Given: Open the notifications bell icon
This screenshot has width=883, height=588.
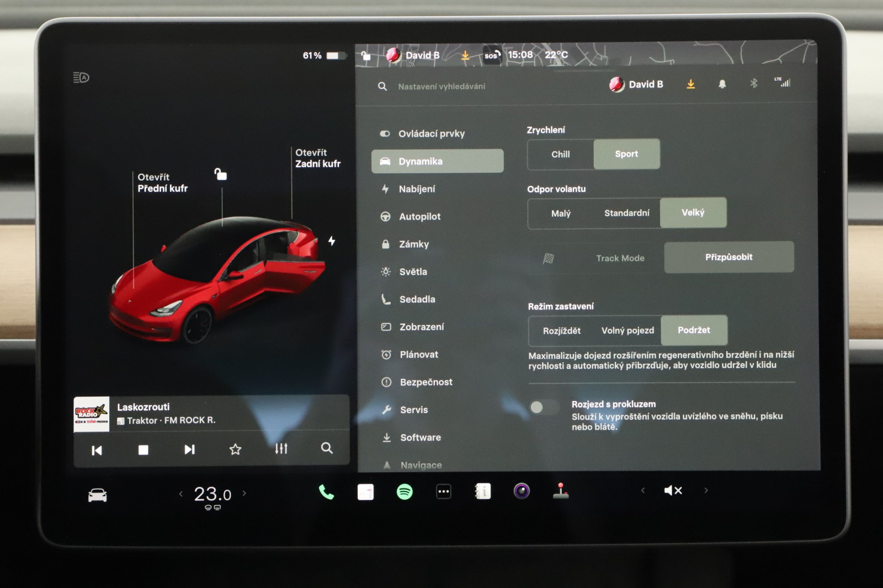Looking at the screenshot, I should click(x=722, y=84).
